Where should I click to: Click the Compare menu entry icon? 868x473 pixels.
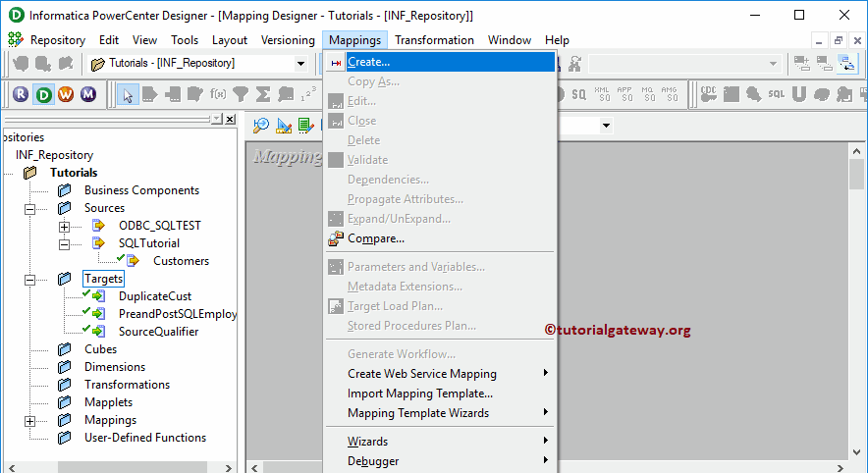[336, 239]
